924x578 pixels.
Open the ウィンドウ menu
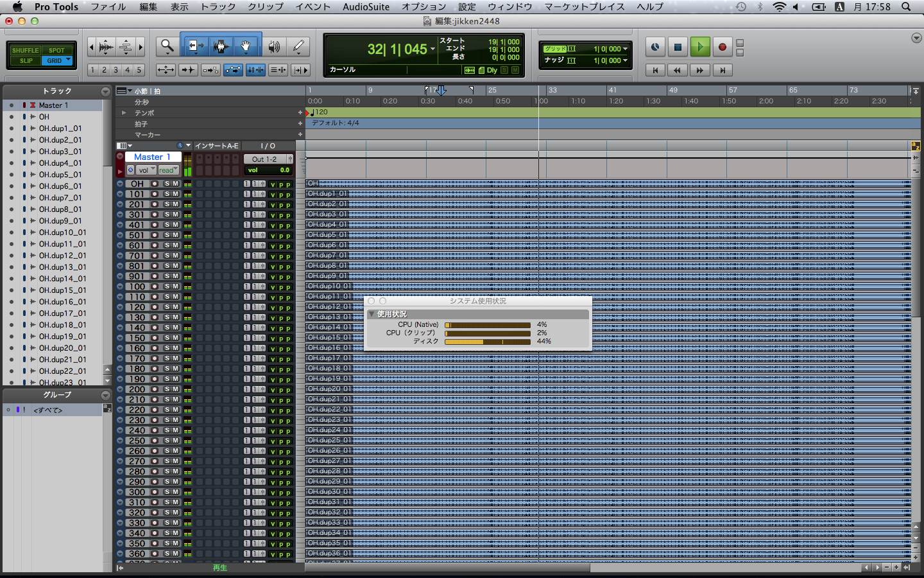(x=510, y=6)
